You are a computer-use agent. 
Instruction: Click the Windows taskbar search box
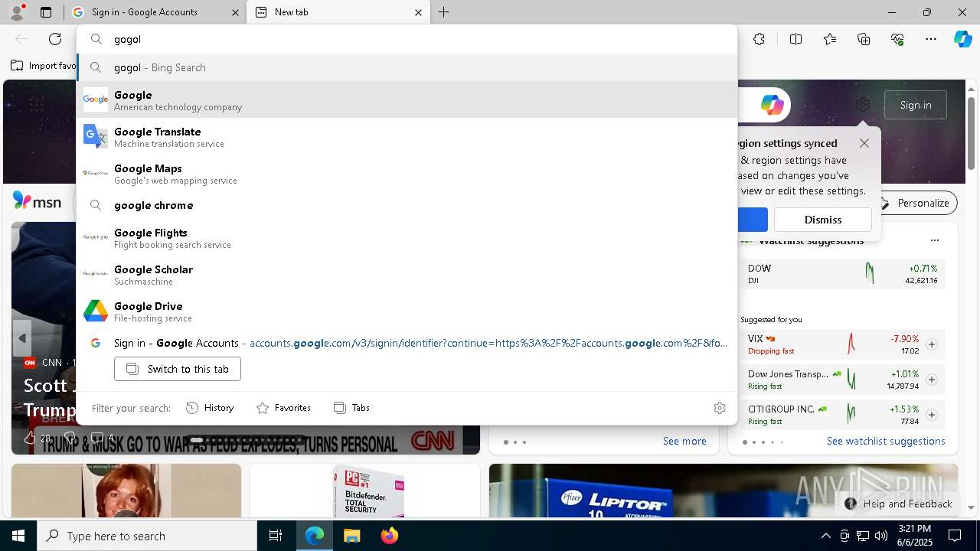[x=147, y=536]
